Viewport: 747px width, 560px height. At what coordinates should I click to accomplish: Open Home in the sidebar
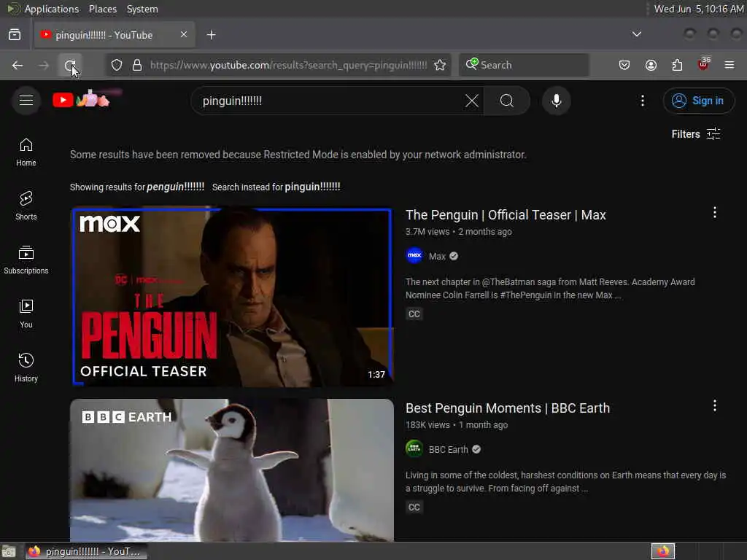coord(26,152)
